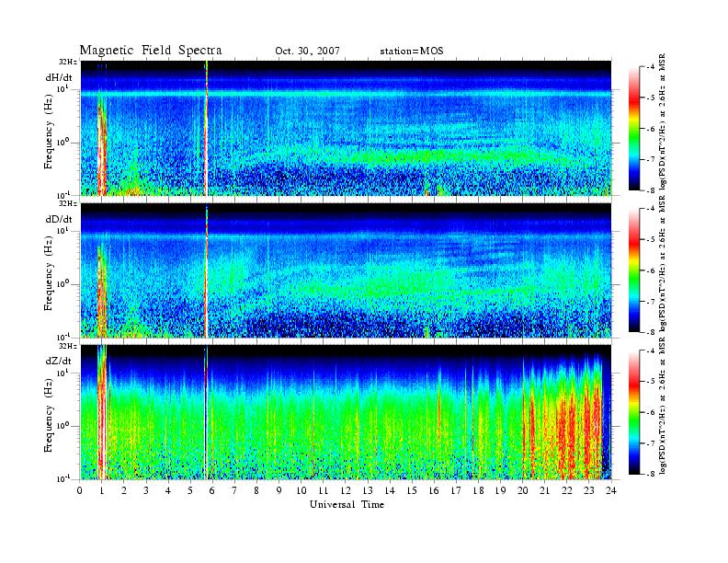The height and width of the screenshot is (563, 728).
Task: Click time axis tick label "0"
Action: tap(80, 491)
